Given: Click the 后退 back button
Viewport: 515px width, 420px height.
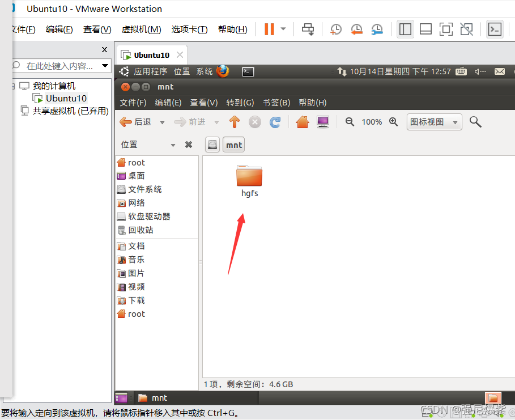Looking at the screenshot, I should click(x=135, y=122).
